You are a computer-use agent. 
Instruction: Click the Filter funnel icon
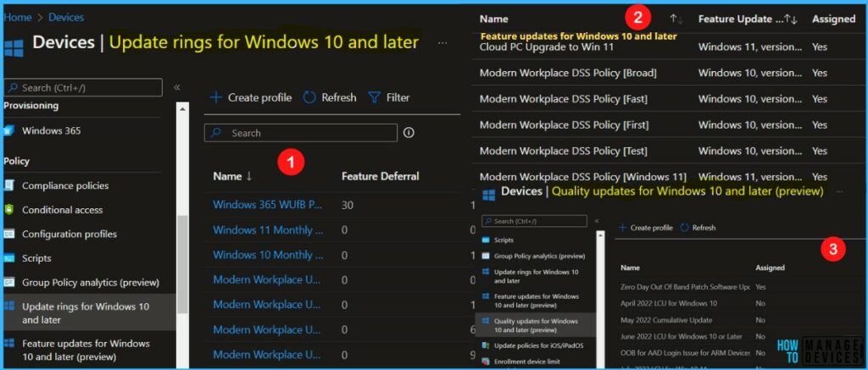coord(374,97)
